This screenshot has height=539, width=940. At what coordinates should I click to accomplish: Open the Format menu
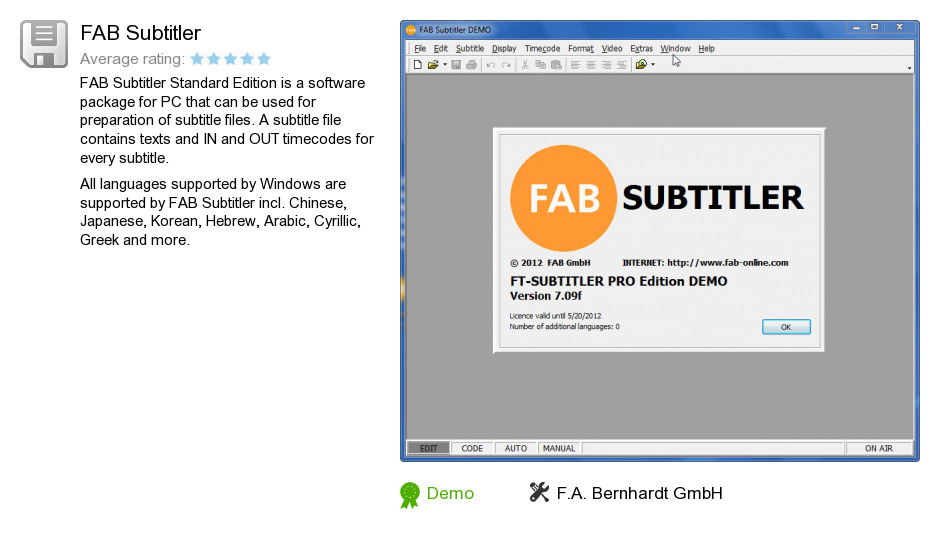[581, 49]
